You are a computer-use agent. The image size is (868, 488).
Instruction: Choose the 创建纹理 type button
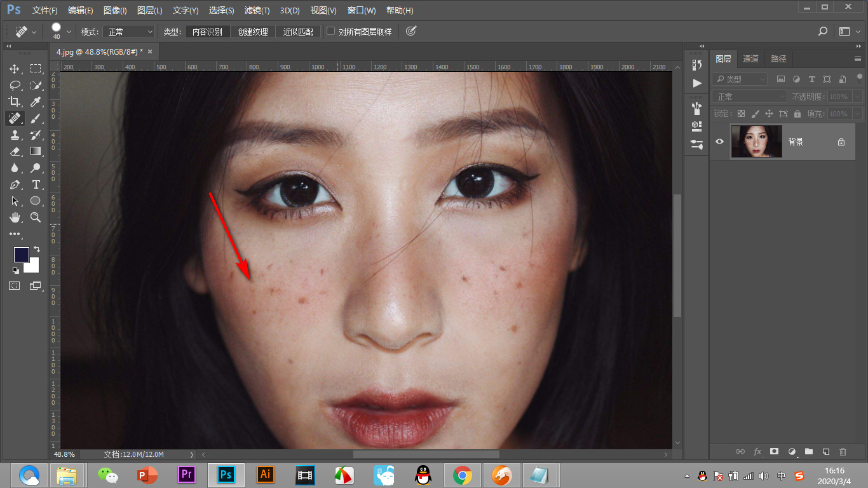253,32
